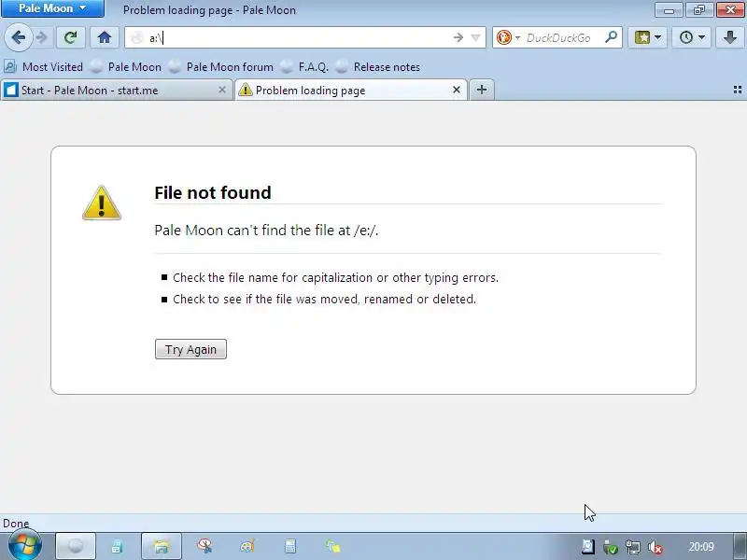Image resolution: width=747 pixels, height=560 pixels.
Task: Open the home page
Action: click(105, 37)
